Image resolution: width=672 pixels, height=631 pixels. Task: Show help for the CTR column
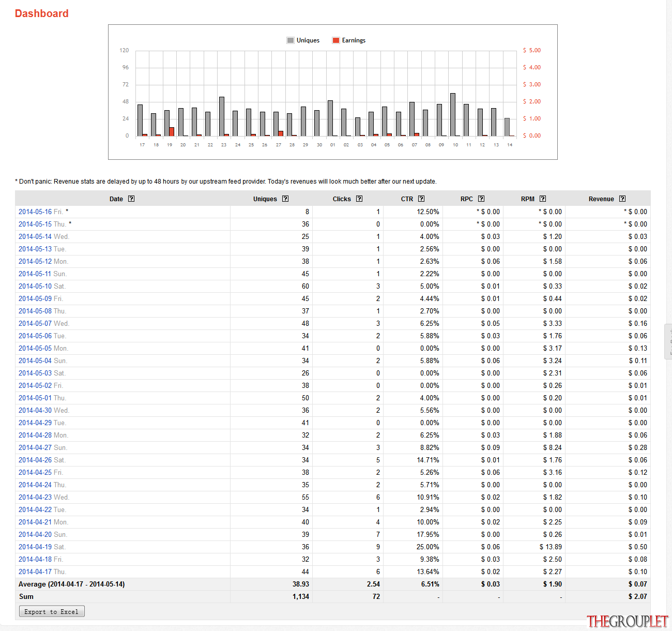[421, 199]
